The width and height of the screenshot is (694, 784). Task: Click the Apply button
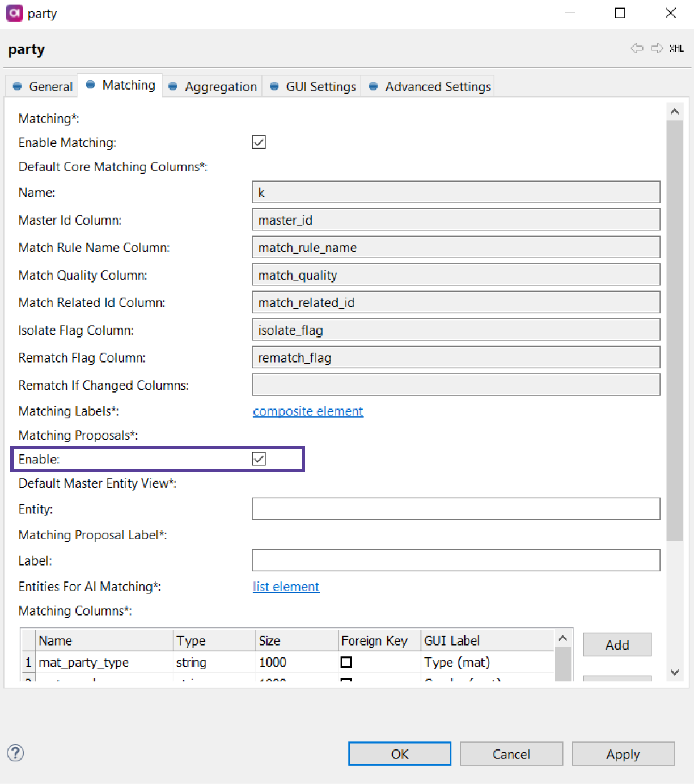tap(623, 754)
